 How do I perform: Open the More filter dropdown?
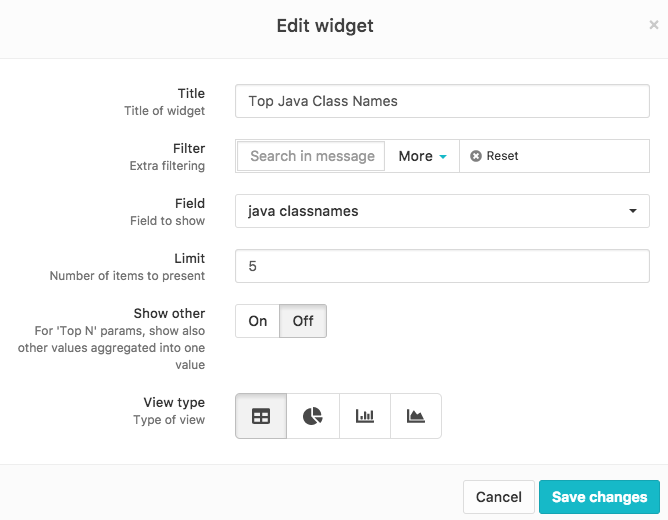point(422,156)
